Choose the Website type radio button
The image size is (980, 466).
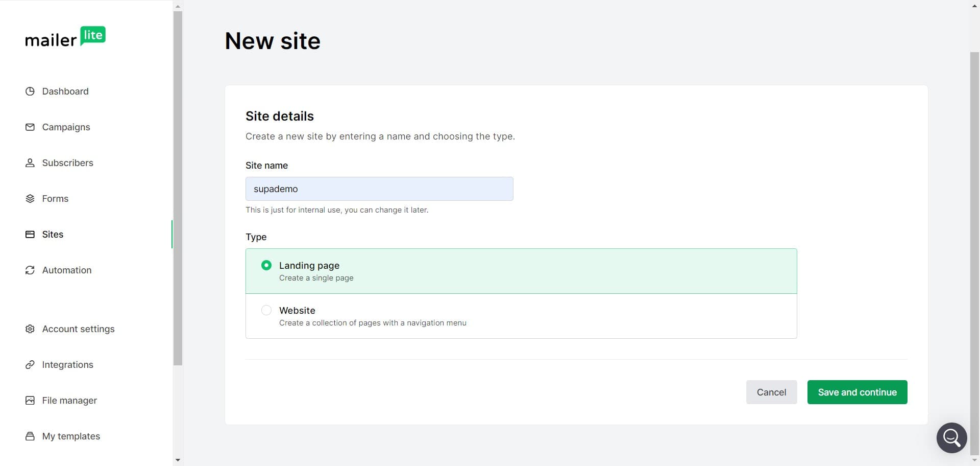tap(266, 310)
